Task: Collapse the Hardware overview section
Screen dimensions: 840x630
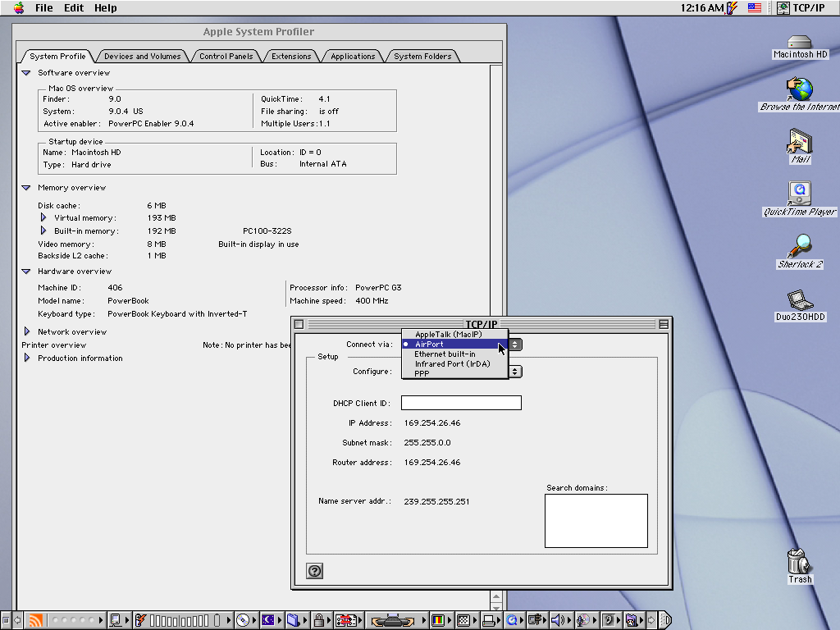Action: point(25,271)
